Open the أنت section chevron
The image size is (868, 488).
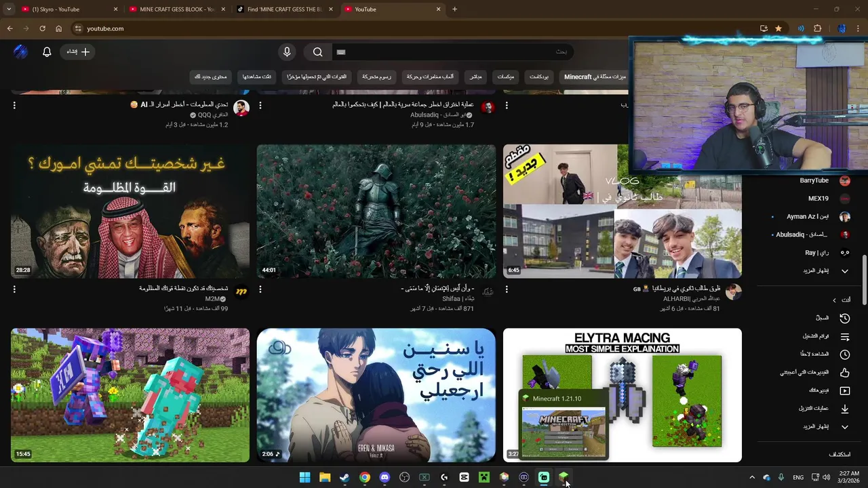[x=835, y=300]
